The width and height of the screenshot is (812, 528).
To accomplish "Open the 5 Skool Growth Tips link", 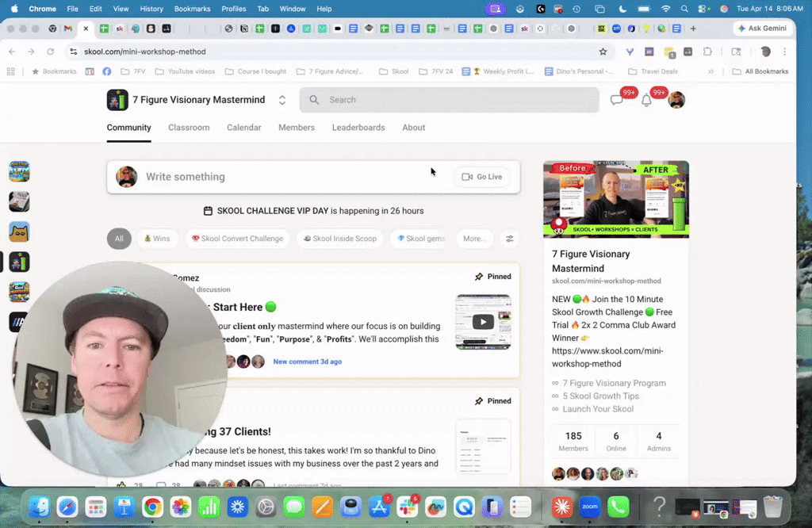I will 601,396.
